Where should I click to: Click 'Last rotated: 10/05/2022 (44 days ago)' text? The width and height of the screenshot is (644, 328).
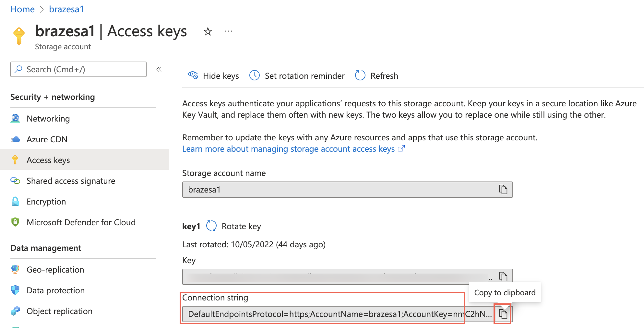(x=254, y=244)
